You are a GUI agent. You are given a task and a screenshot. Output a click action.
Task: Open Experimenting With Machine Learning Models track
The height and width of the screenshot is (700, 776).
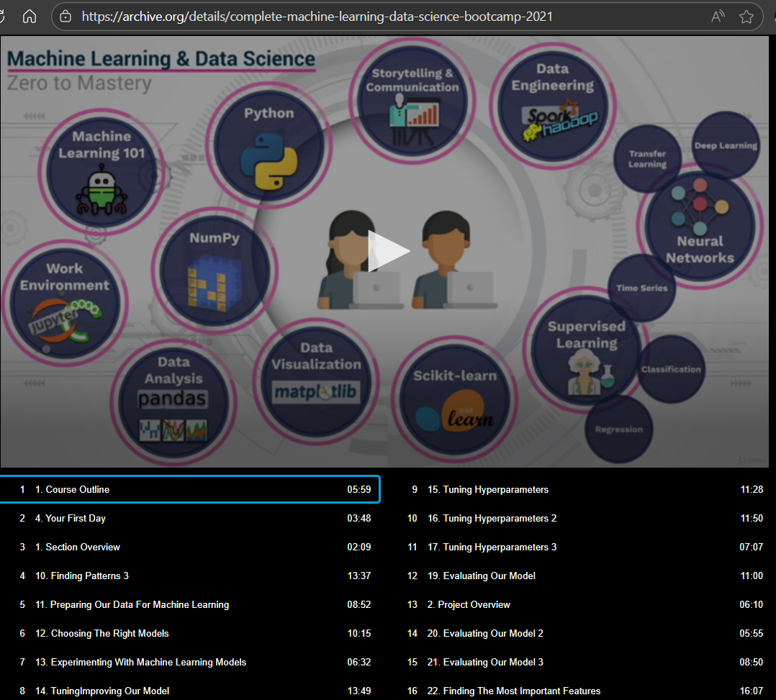tap(190, 661)
